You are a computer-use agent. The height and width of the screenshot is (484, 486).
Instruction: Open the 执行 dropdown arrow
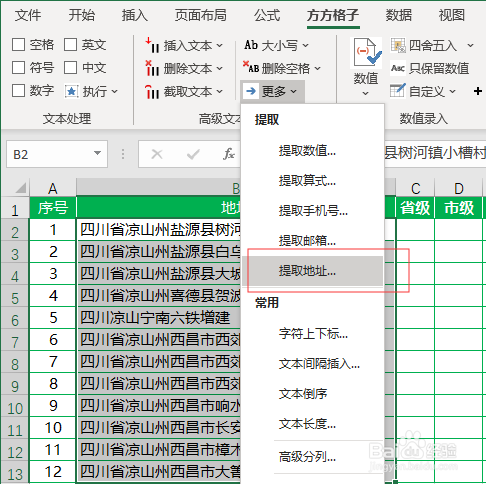[x=114, y=91]
